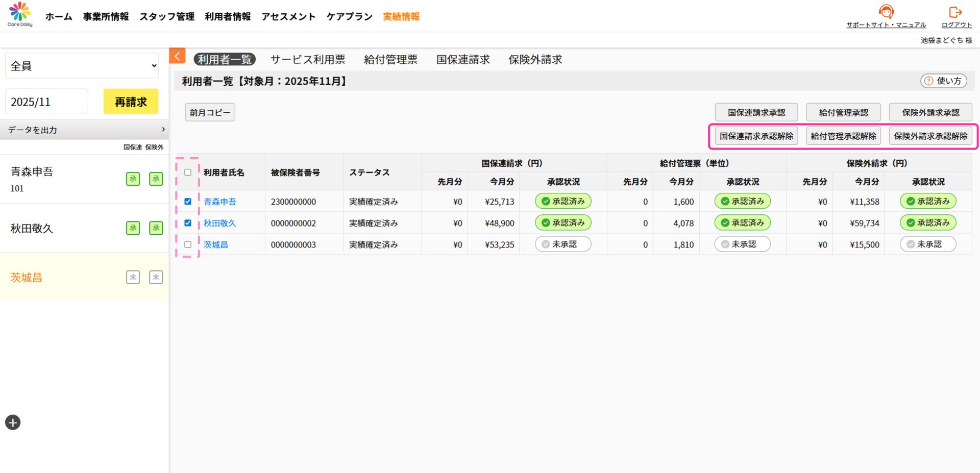This screenshot has width=980, height=473.
Task: Open the 全員 staff filter dropdown
Action: (x=82, y=66)
